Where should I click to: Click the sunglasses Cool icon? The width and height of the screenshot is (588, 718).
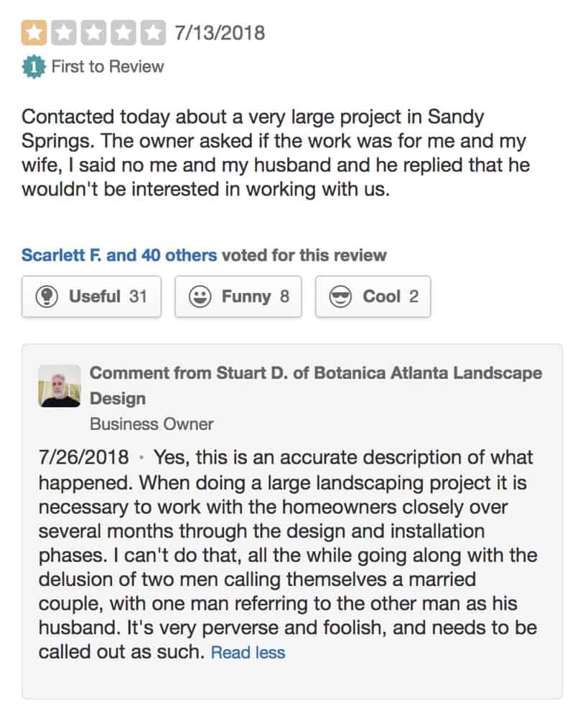[341, 297]
